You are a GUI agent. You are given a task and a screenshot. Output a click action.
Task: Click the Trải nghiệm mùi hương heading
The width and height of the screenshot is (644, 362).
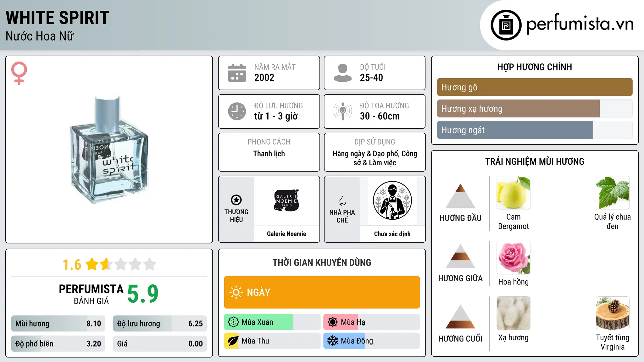click(535, 162)
